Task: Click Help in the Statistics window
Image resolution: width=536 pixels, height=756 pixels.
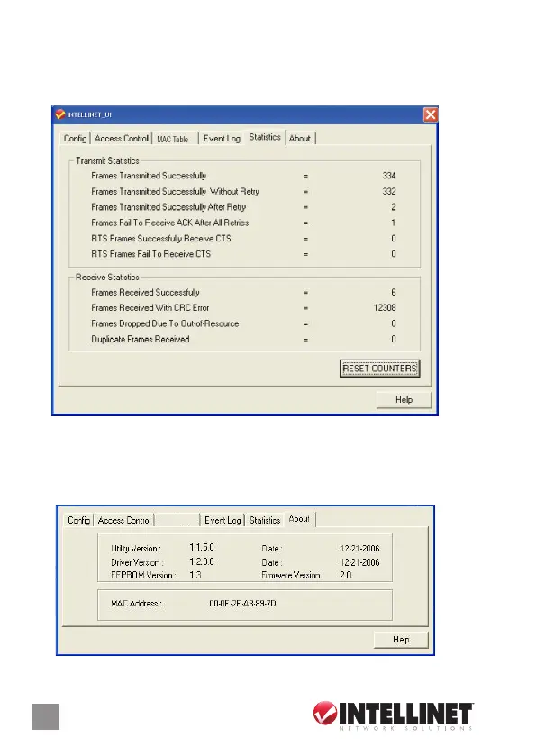Action: click(404, 400)
